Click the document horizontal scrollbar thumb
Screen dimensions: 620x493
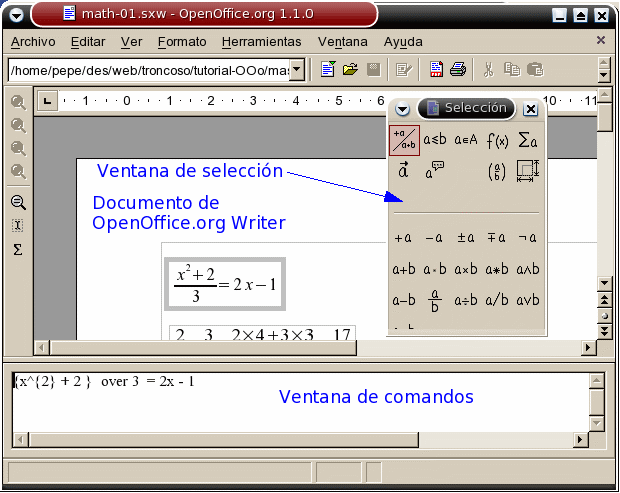click(x=203, y=348)
